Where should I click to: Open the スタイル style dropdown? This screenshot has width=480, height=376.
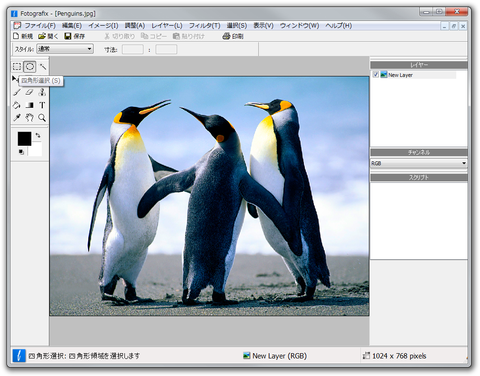click(x=65, y=49)
